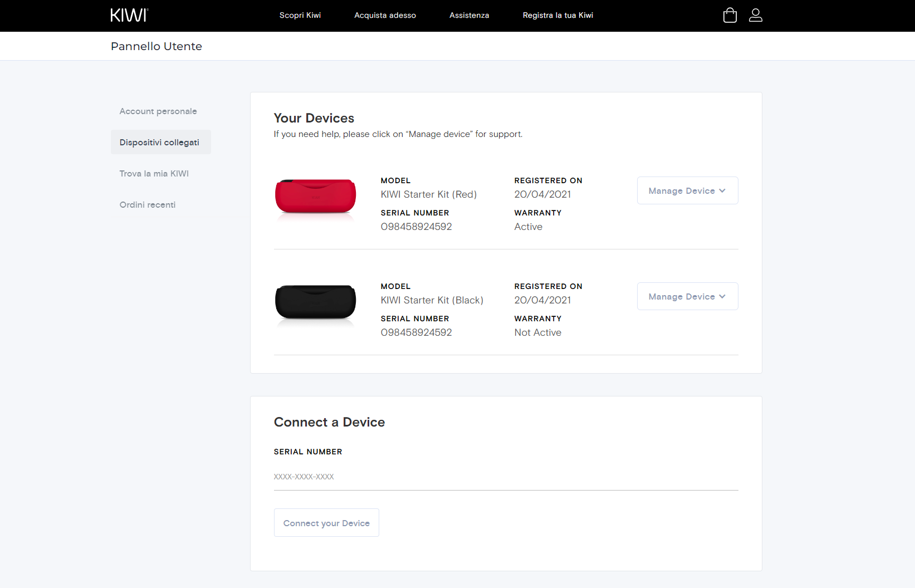Select Dispositivi collegati sidebar item
The height and width of the screenshot is (588, 915).
click(160, 143)
